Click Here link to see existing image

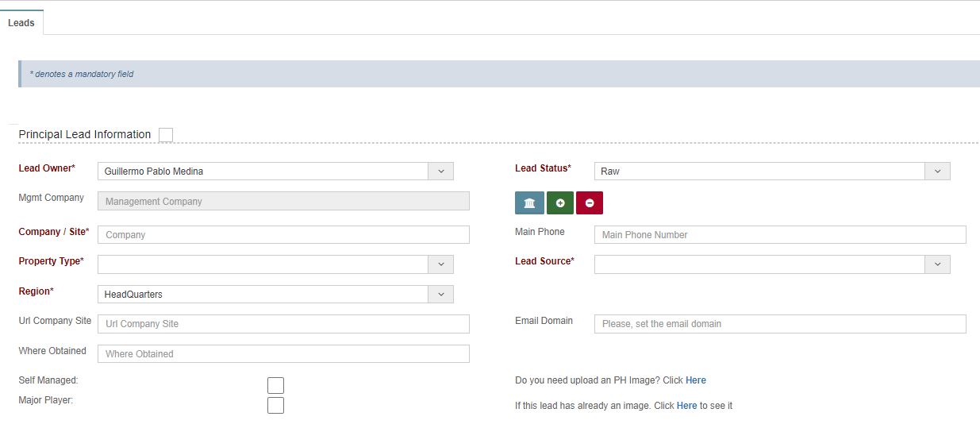pyautogui.click(x=686, y=406)
